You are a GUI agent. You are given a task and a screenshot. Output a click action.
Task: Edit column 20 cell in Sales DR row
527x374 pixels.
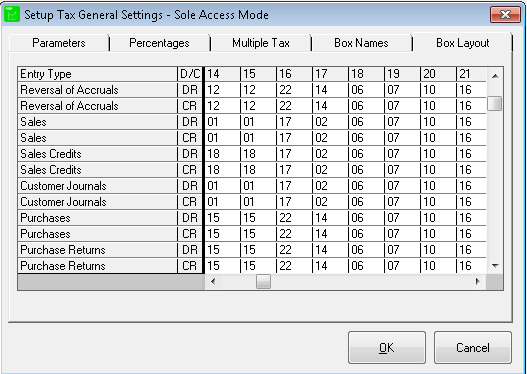tap(438, 122)
